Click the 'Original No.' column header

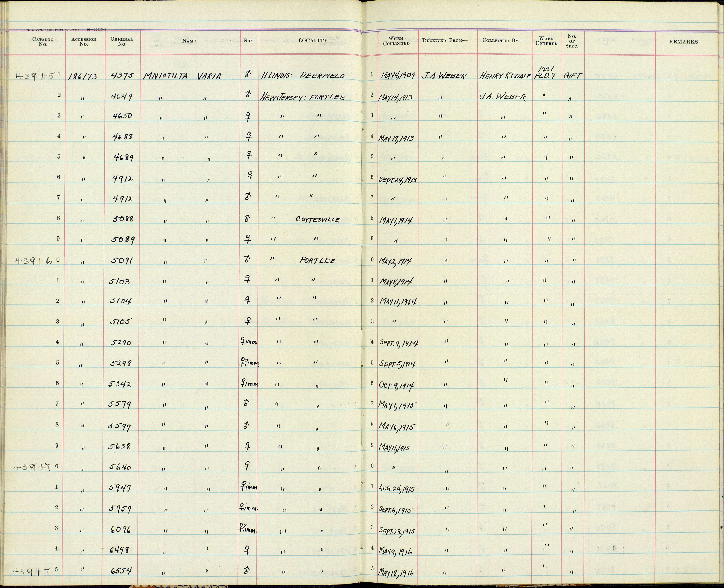122,41
